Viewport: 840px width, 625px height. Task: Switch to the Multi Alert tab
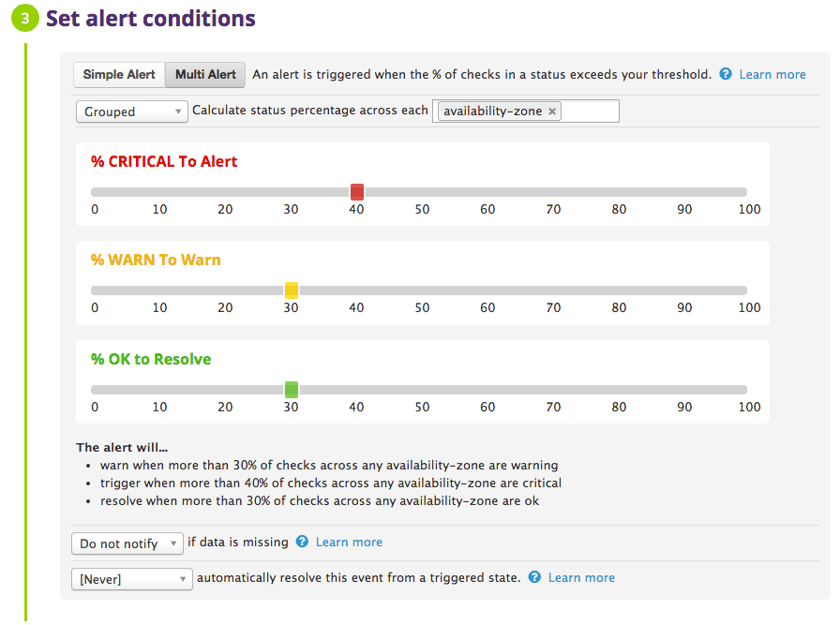(x=204, y=74)
